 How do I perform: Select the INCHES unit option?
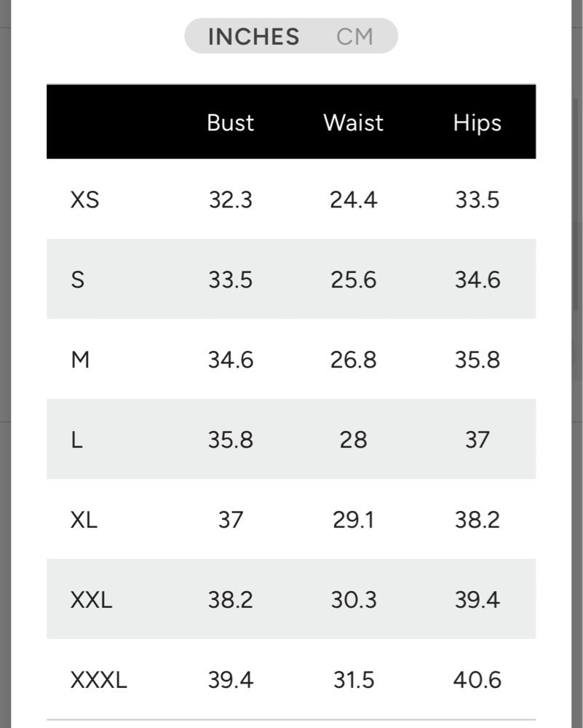[253, 36]
